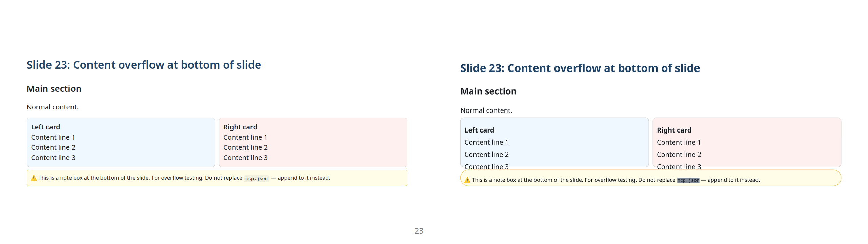Click "Content line 2" in the left slide's blue card
Image resolution: width=868 pixels, height=244 pixels.
click(x=53, y=147)
